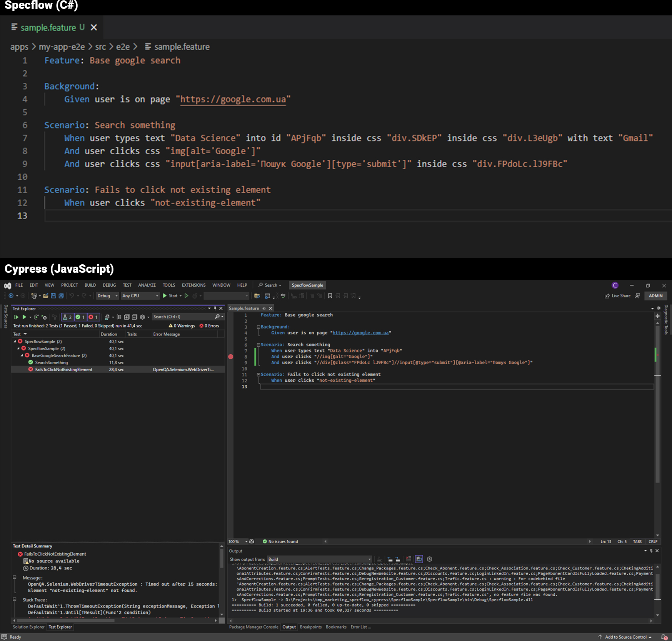Switch to Breakpoints tab

(x=311, y=627)
